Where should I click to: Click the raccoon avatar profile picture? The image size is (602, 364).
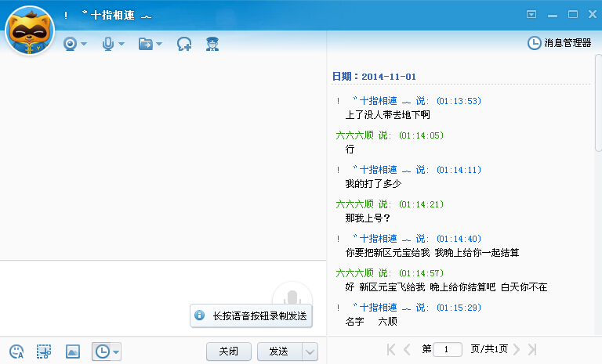(x=30, y=30)
